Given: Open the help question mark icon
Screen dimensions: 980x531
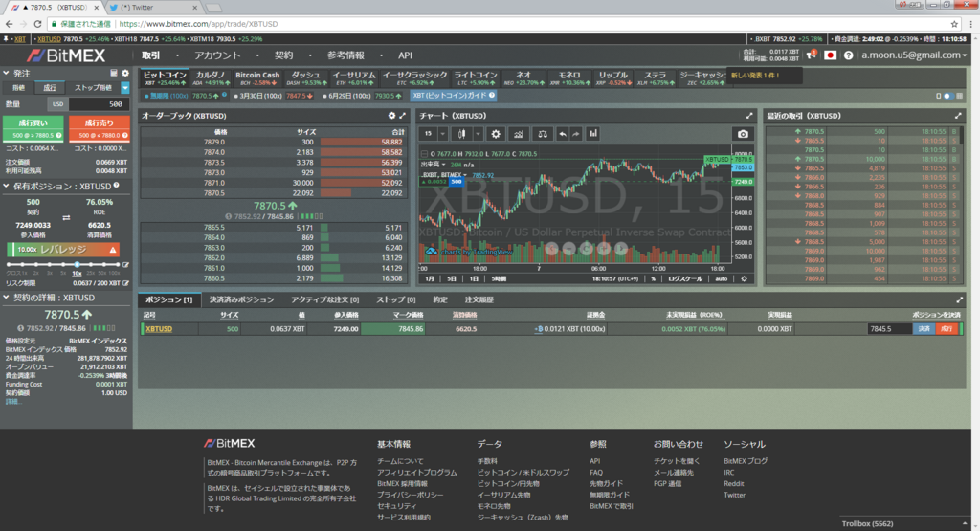Looking at the screenshot, I should click(x=848, y=55).
